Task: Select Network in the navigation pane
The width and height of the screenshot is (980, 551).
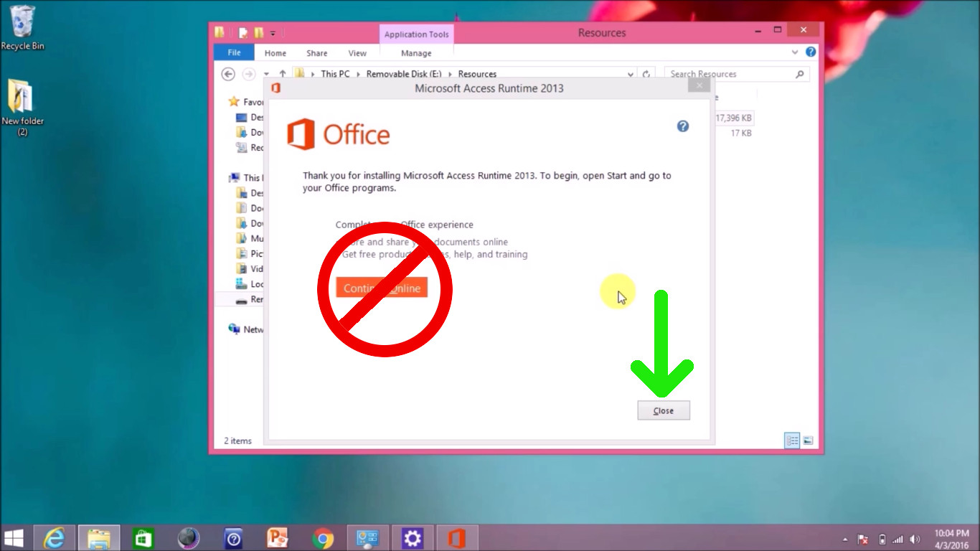Action: coord(246,329)
